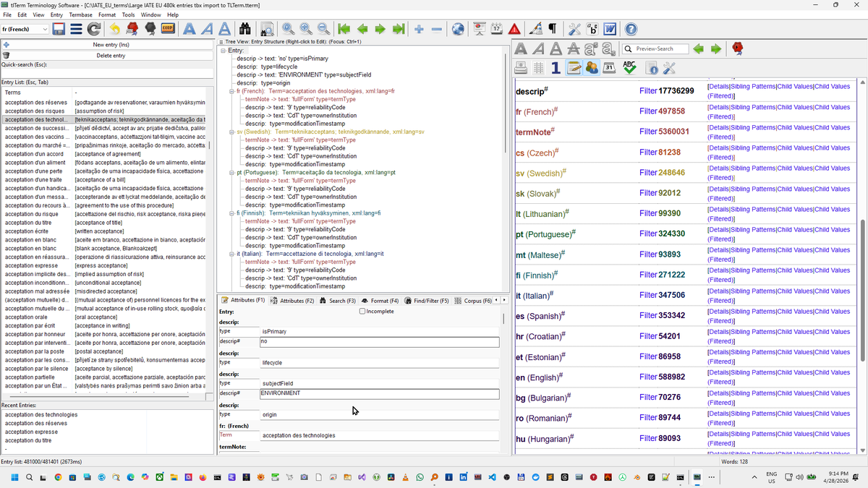This screenshot has width=868, height=488.
Task: Click the ENVIRONMENT descrip value field
Action: pos(380,394)
